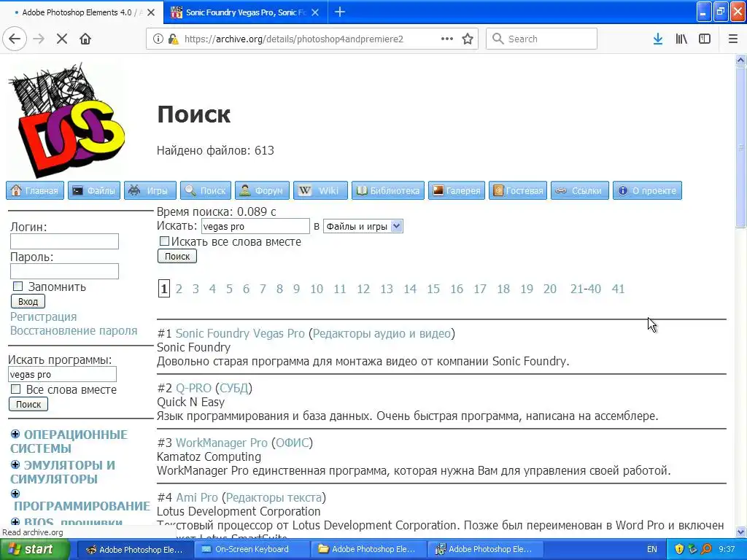Image resolution: width=747 pixels, height=560 pixels.
Task: Open the Firefox hamburger menu
Action: click(x=733, y=39)
